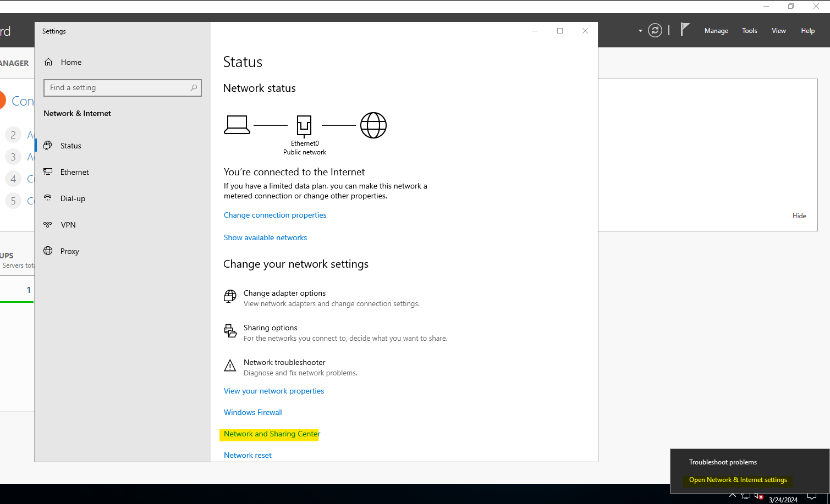Open View menu in Server Manager
Screen dimensions: 830x504
(x=778, y=31)
